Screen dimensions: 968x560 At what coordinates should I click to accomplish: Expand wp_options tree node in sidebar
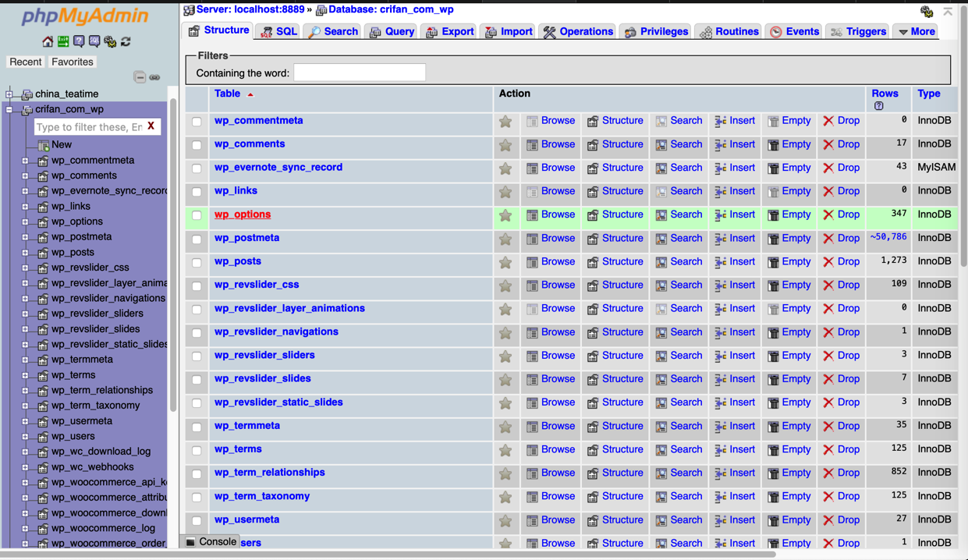tap(25, 222)
